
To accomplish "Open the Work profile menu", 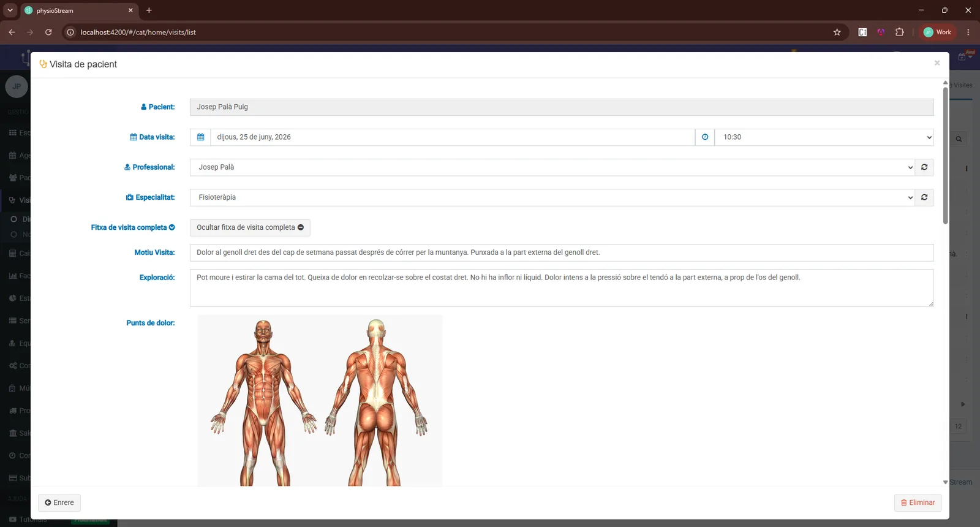I will click(938, 32).
